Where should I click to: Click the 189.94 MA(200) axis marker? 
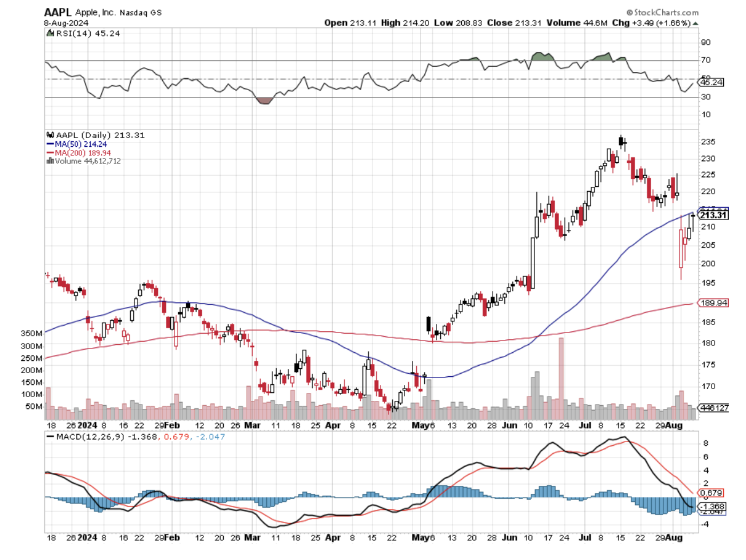click(712, 303)
